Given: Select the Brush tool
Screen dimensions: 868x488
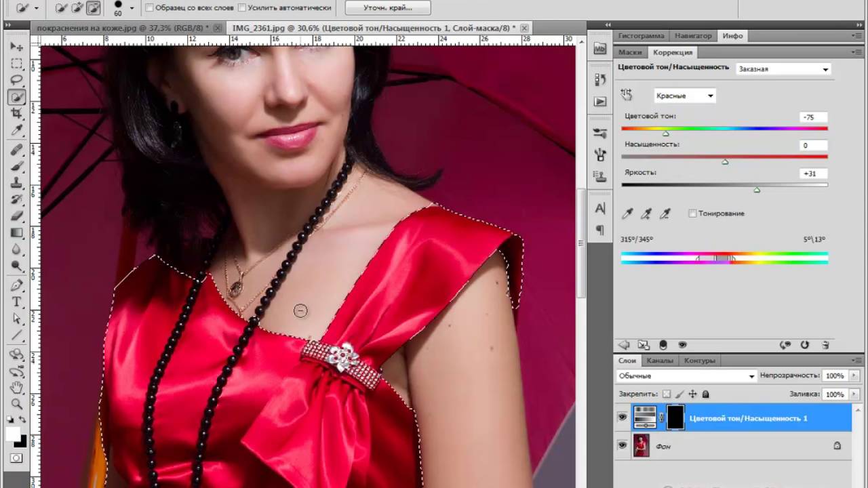Looking at the screenshot, I should (17, 167).
